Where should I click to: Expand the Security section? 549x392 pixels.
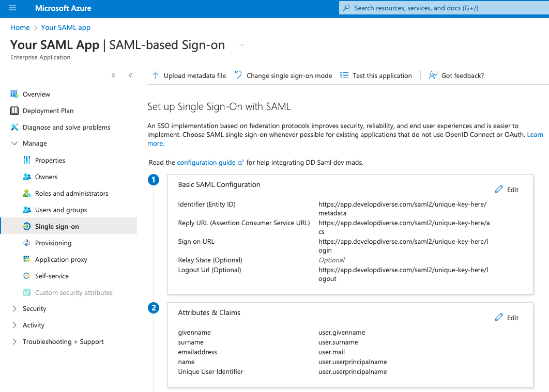pos(14,309)
